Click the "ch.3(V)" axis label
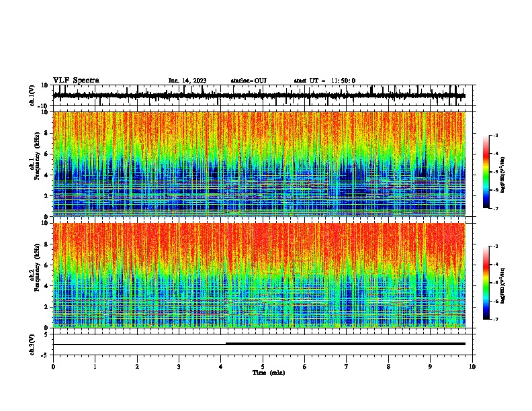 point(32,345)
